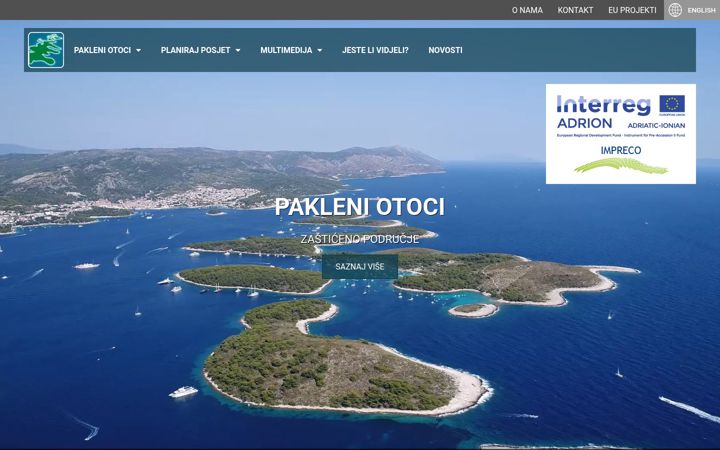
Task: Click the Interreg ADRION logo text
Action: click(x=603, y=112)
